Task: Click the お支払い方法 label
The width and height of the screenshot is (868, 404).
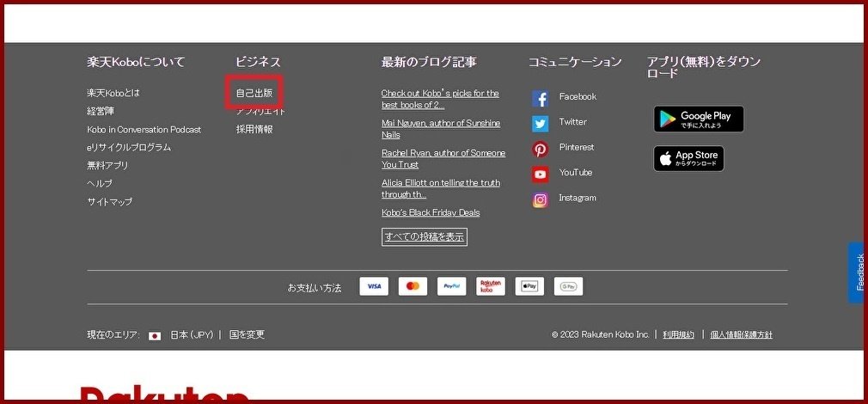Action: (x=315, y=288)
